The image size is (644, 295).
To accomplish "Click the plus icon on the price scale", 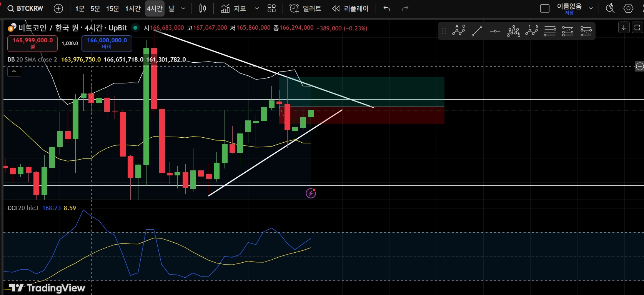I will pyautogui.click(x=639, y=67).
